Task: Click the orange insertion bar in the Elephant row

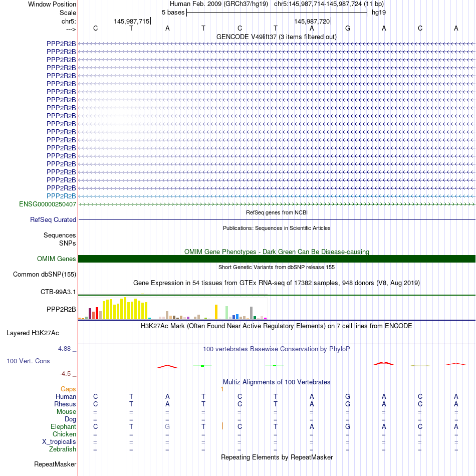Action: (222, 426)
